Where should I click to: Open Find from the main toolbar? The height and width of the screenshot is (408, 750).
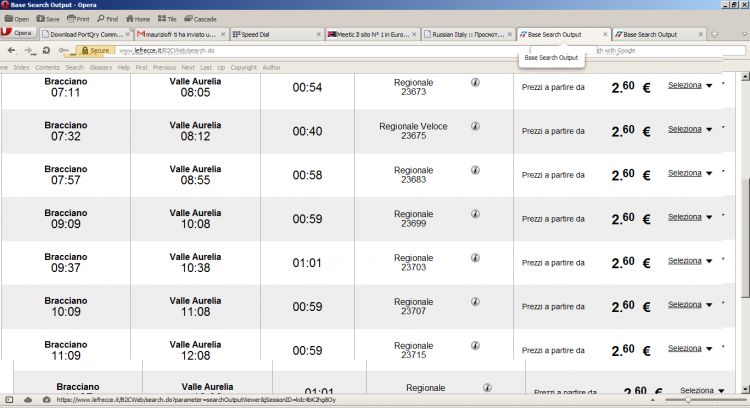click(107, 19)
